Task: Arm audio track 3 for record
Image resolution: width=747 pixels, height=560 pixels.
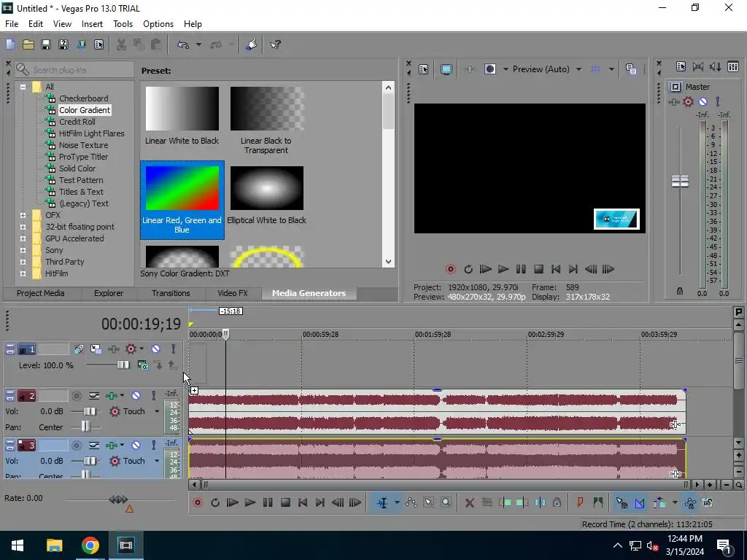Action: coord(76,446)
